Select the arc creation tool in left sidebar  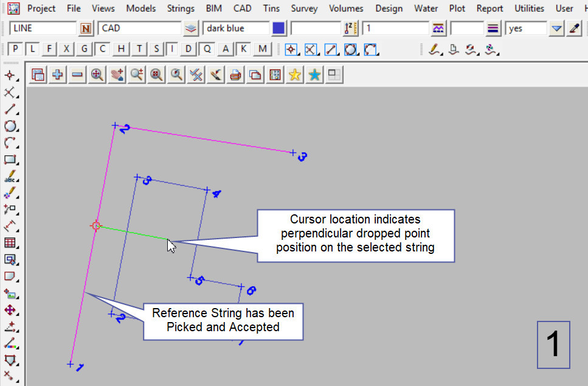[10, 143]
